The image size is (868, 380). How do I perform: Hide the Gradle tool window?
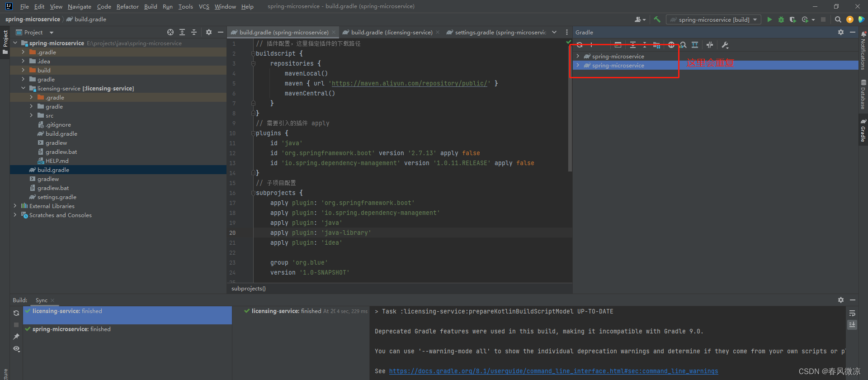853,32
